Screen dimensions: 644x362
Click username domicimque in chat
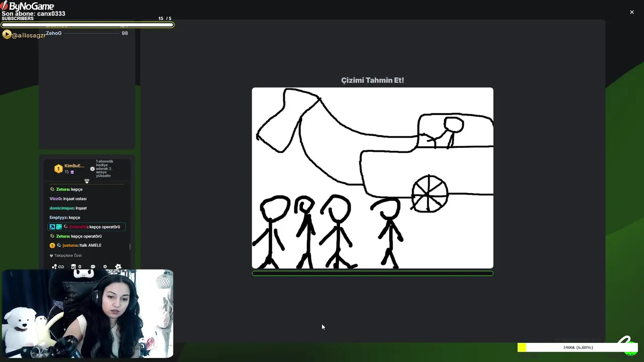click(x=61, y=208)
